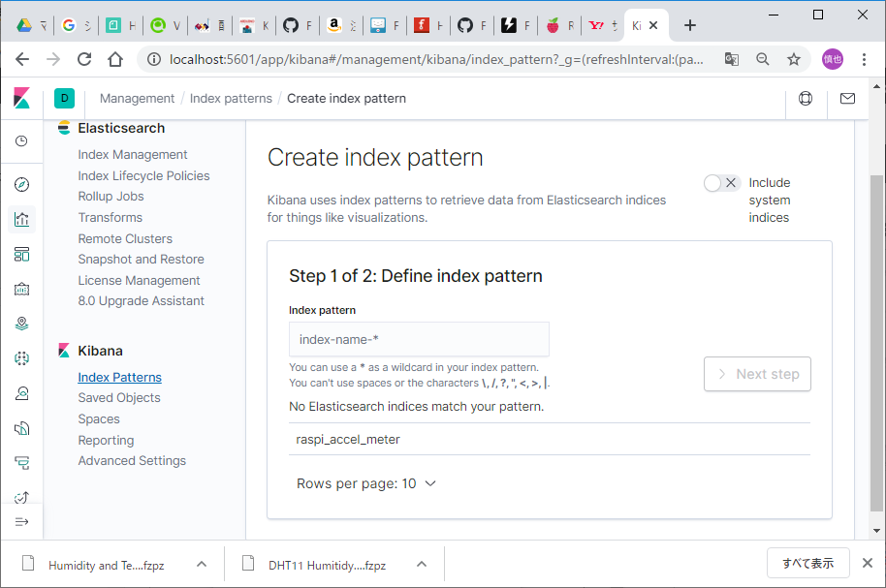Open Discover compass icon in sidebar
Screen dimensions: 886x588
point(21,184)
